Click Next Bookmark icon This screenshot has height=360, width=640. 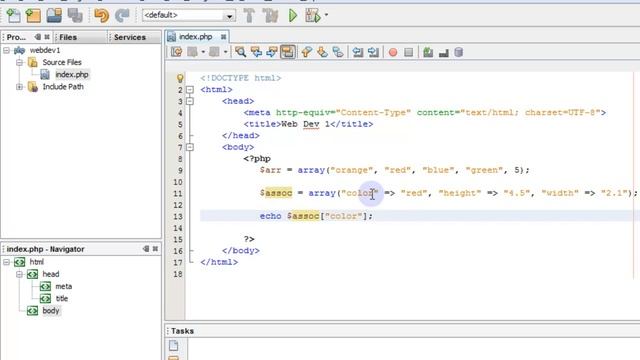(x=322, y=52)
